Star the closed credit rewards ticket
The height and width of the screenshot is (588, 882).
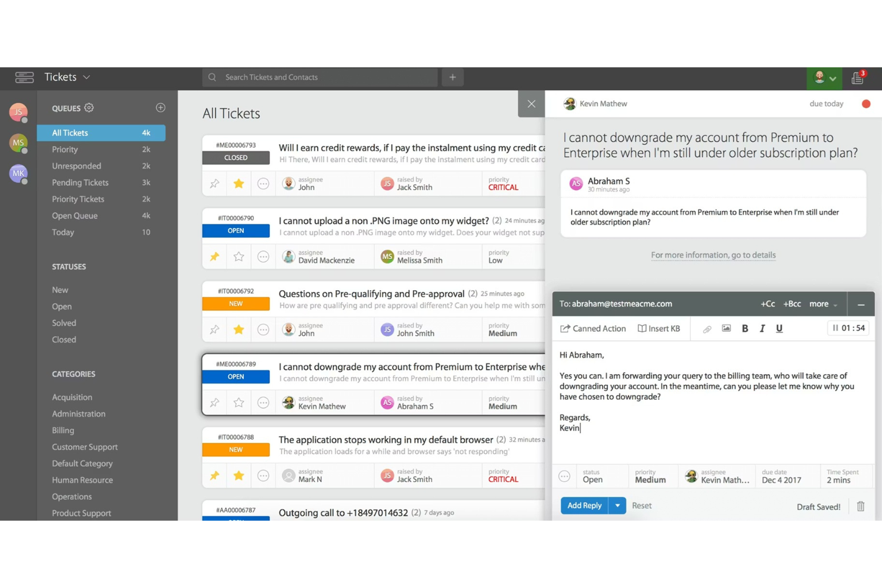click(238, 183)
